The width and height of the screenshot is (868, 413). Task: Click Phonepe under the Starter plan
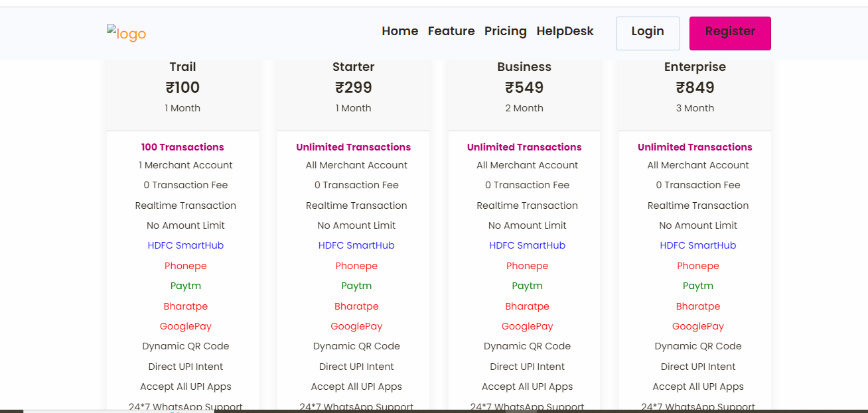coord(356,266)
